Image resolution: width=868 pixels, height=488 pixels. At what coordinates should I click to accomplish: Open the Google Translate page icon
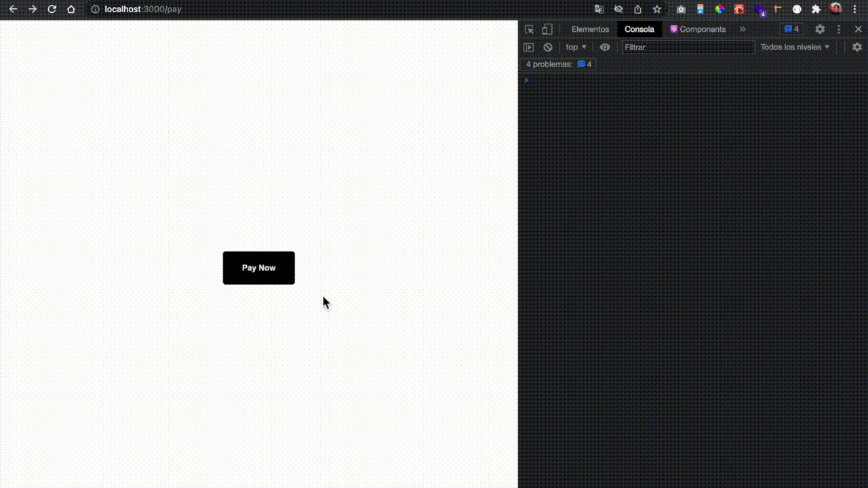point(599,9)
